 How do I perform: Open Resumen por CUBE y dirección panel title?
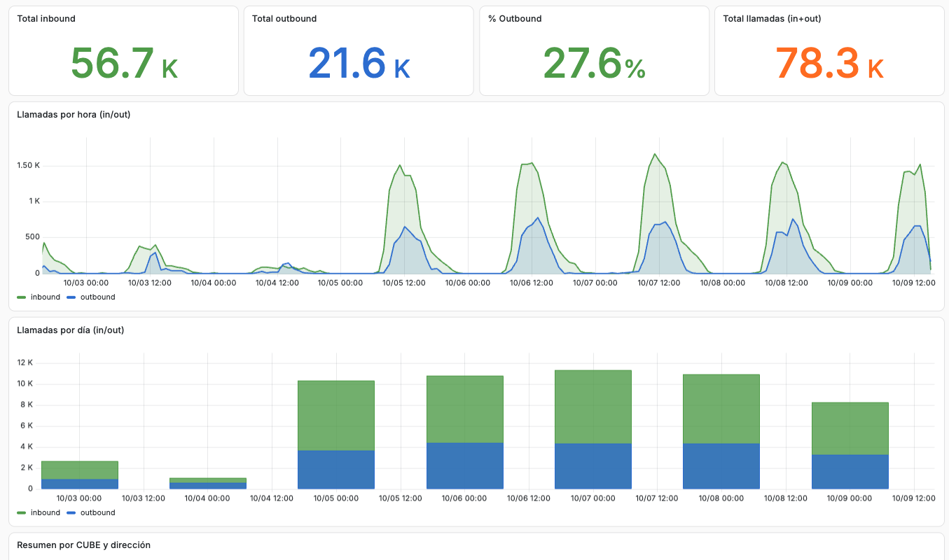[83, 545]
